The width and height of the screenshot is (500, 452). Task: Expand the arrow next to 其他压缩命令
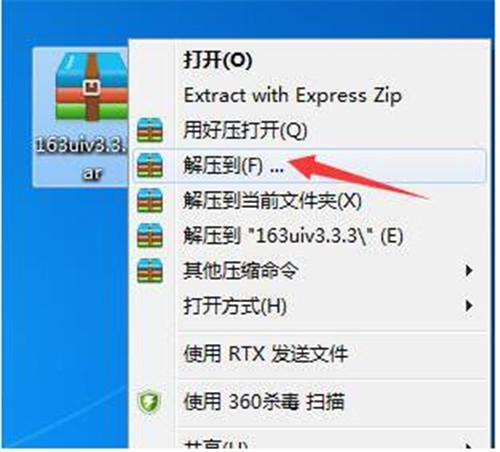(x=469, y=271)
